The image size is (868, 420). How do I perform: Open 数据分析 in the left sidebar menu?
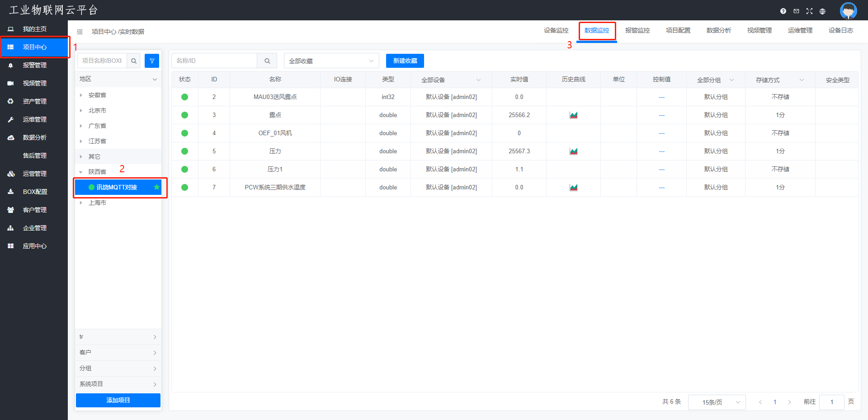pyautogui.click(x=34, y=137)
